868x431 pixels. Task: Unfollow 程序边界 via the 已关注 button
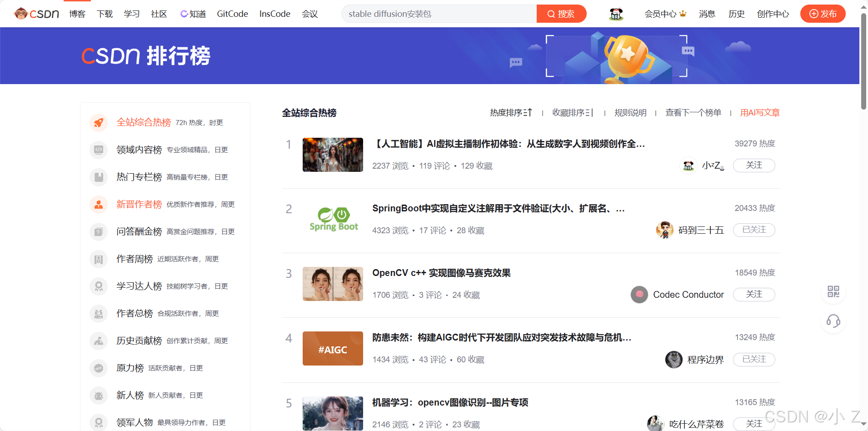coord(753,359)
